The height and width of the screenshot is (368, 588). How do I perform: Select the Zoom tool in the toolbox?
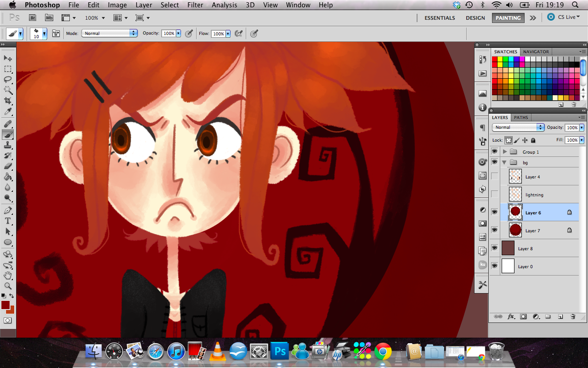point(8,286)
